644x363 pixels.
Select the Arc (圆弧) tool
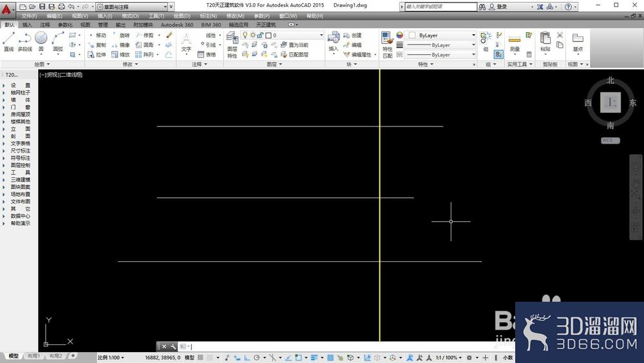(x=58, y=41)
